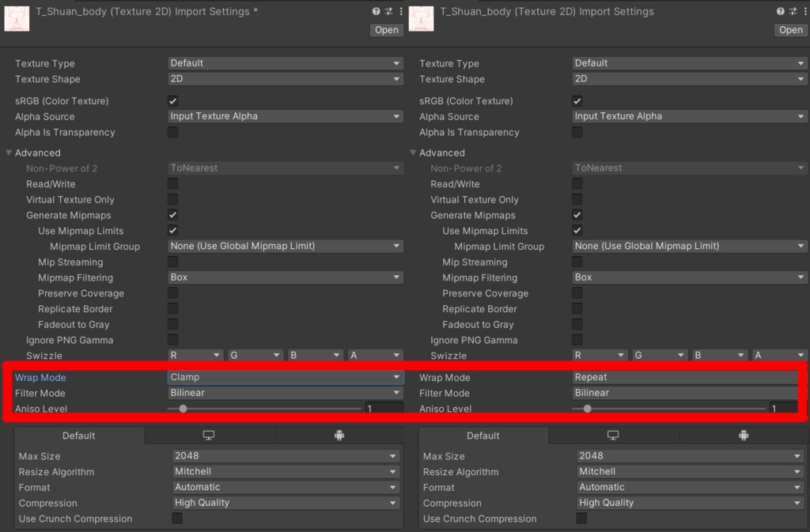Viewport: 810px width, 532px height.
Task: Select desktop platform tab in left panel
Action: 209,436
